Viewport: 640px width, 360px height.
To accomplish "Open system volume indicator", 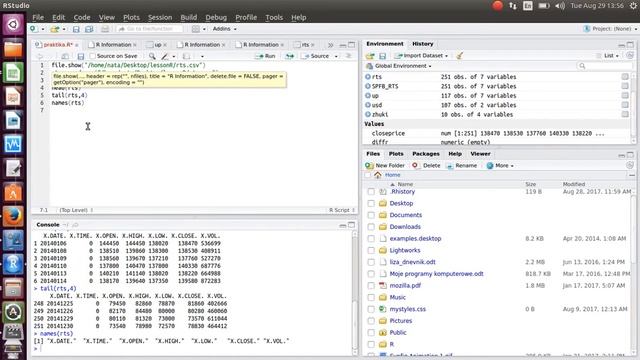I will [560, 6].
